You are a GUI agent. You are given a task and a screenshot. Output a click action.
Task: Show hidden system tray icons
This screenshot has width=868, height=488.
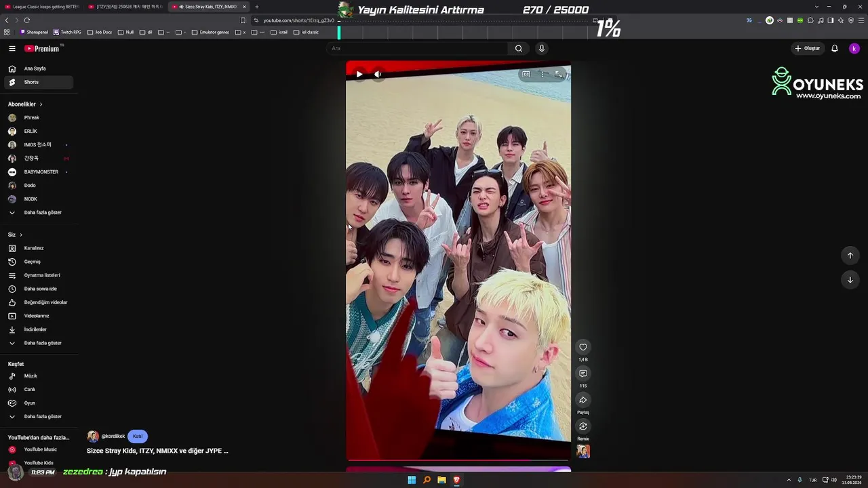pyautogui.click(x=789, y=480)
